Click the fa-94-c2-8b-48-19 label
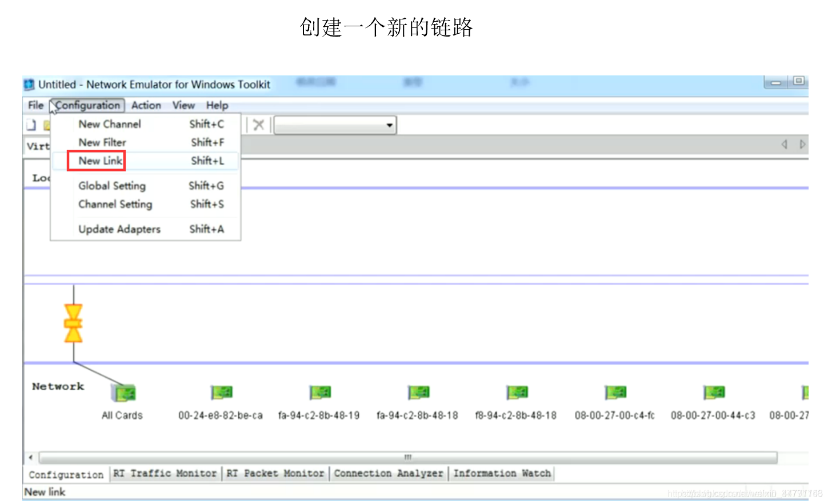The image size is (828, 504). 319,415
